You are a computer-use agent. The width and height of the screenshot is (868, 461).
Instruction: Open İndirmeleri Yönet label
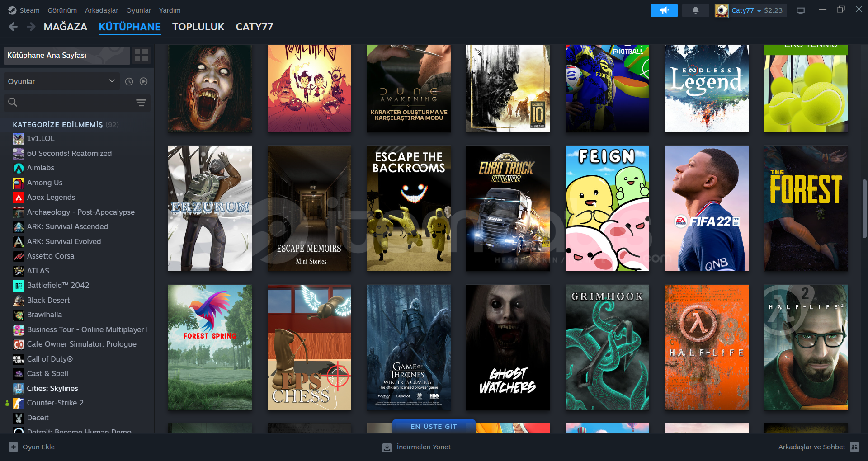(x=424, y=447)
